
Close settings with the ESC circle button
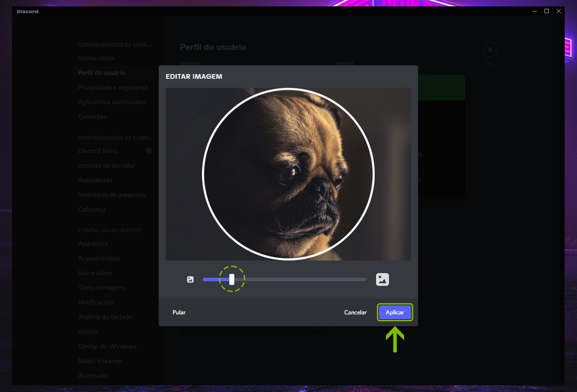click(490, 49)
